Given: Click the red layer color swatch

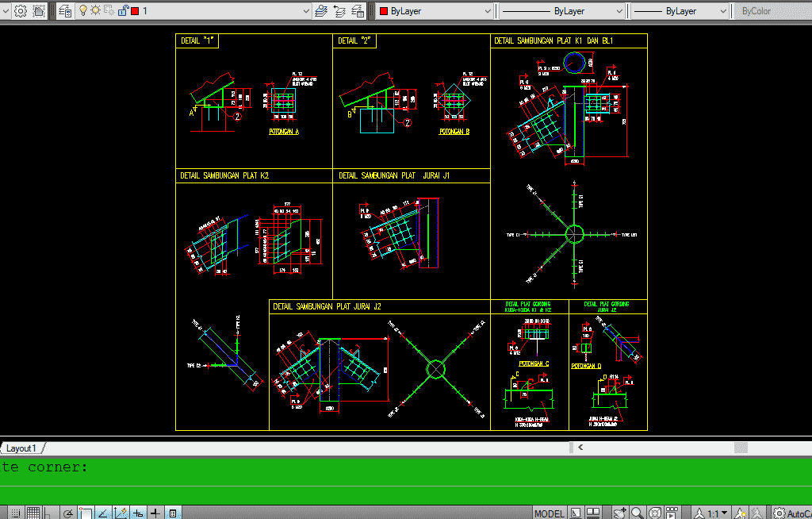Looking at the screenshot, I should tap(135, 11).
